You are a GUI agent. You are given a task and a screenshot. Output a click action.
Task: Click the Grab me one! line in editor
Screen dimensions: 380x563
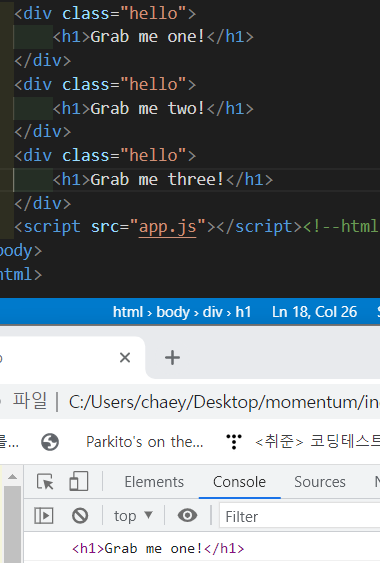153,37
